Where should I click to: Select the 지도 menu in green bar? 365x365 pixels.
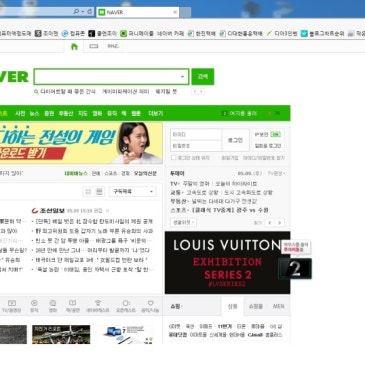(83, 113)
